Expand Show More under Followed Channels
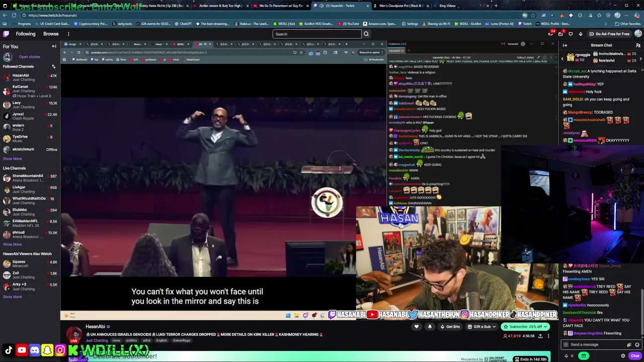 pos(12,159)
